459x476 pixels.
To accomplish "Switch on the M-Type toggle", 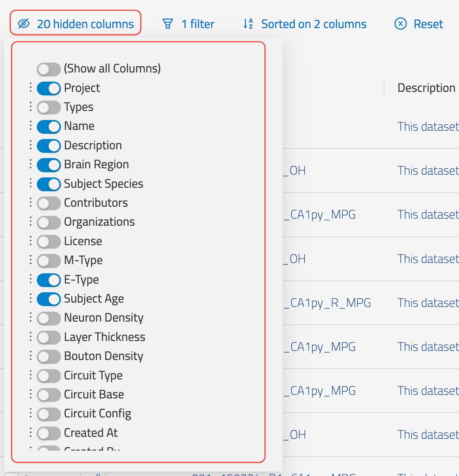I will [x=49, y=261].
